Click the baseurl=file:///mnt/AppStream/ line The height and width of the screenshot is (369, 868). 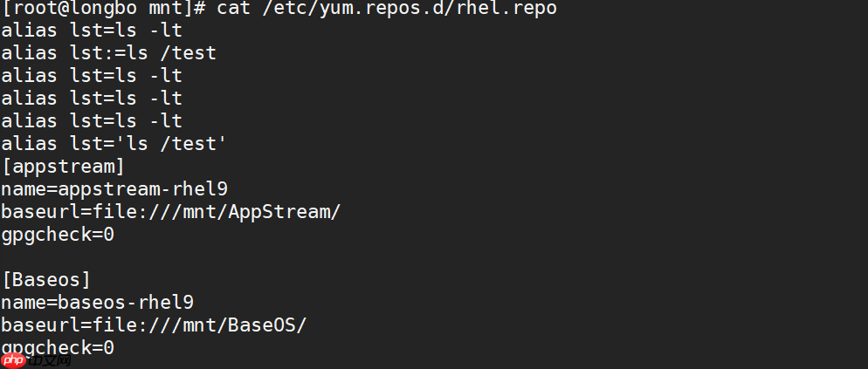[x=171, y=212]
